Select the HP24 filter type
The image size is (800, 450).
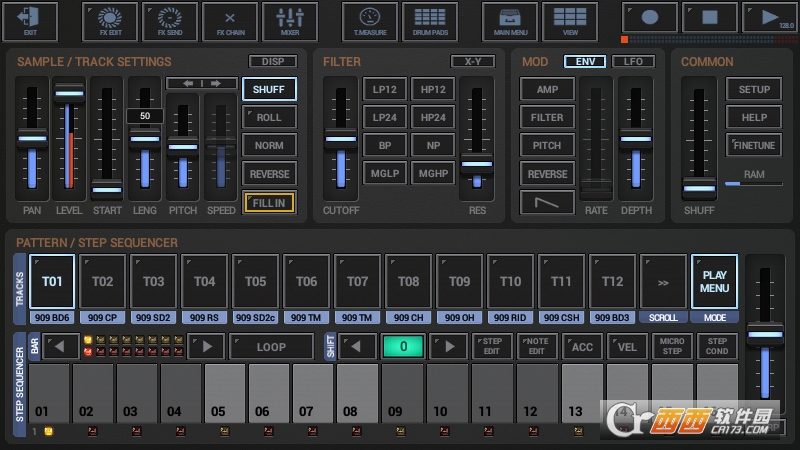(433, 117)
